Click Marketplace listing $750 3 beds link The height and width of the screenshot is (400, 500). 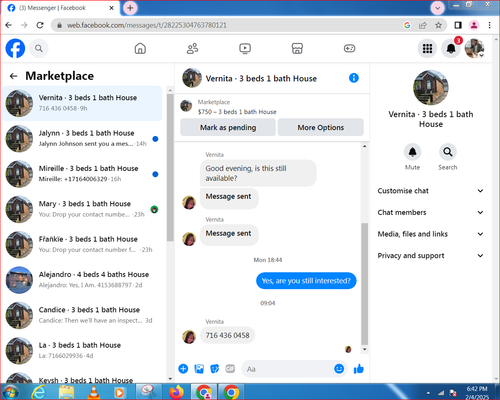(x=237, y=112)
